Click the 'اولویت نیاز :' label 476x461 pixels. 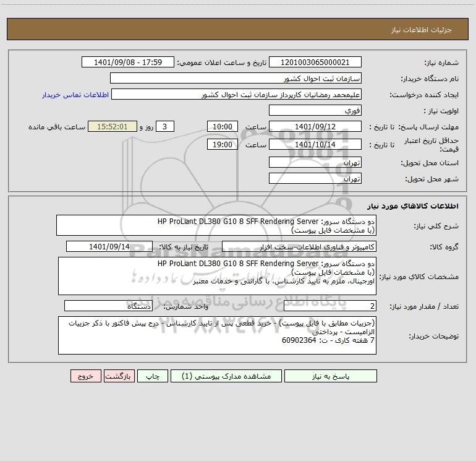pyautogui.click(x=441, y=111)
